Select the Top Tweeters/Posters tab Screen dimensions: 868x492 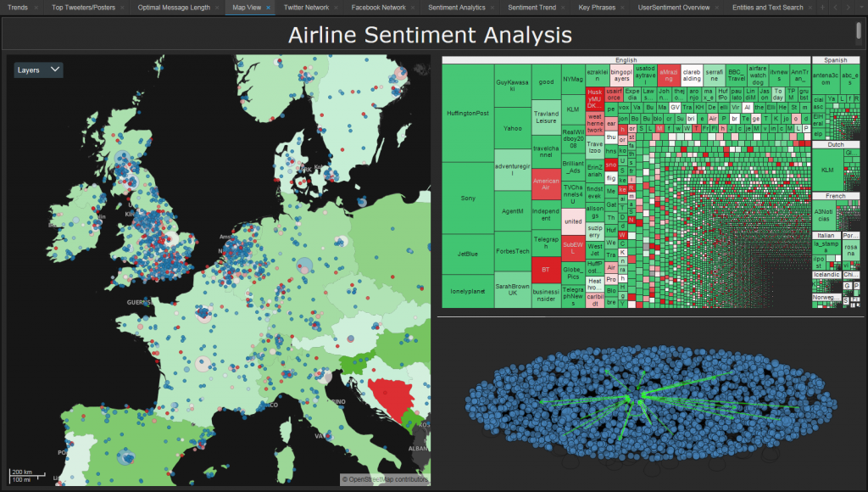[83, 8]
